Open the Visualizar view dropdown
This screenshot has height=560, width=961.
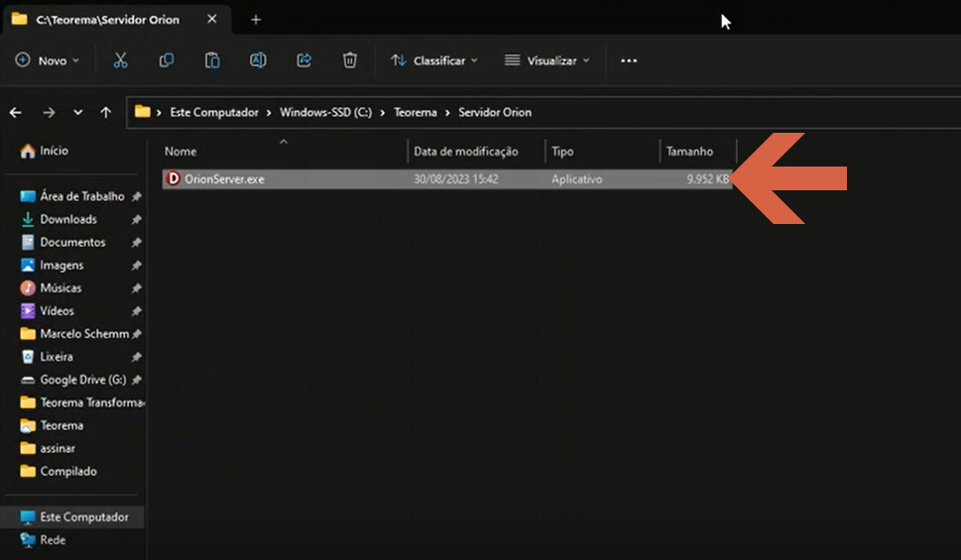tap(546, 60)
